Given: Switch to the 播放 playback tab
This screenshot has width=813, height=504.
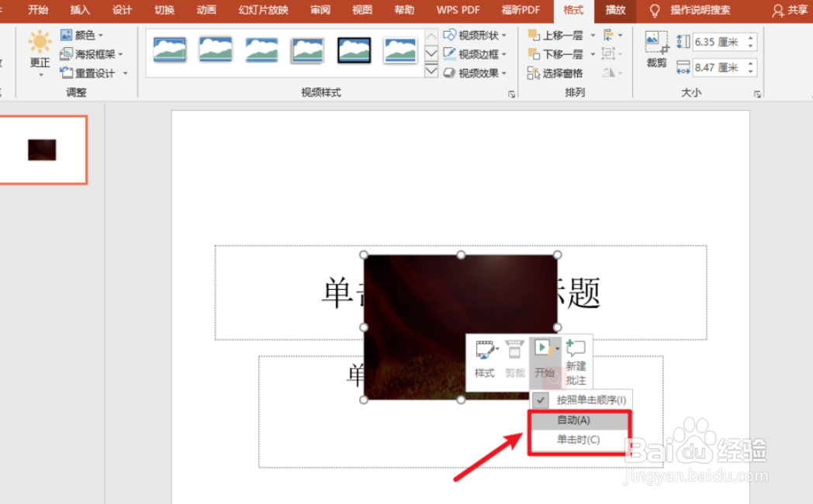Looking at the screenshot, I should pyautogui.click(x=615, y=10).
